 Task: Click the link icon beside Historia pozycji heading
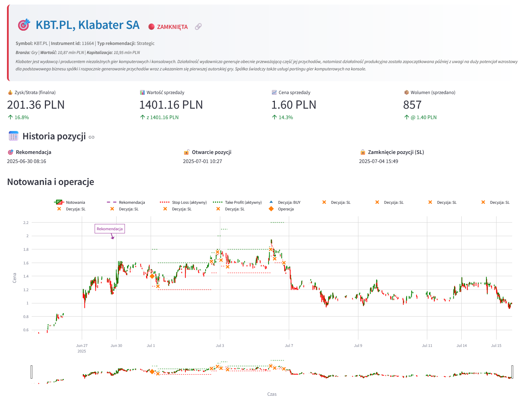pos(92,137)
